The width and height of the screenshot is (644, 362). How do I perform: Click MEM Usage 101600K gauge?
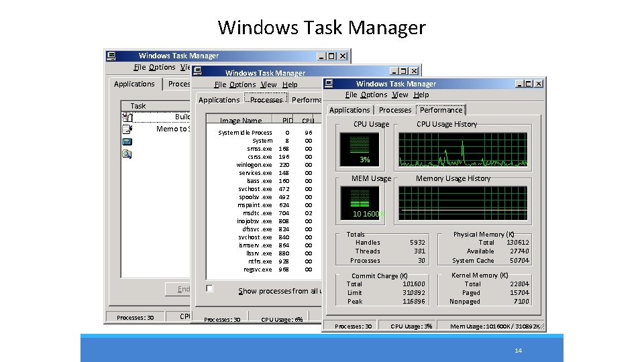point(360,203)
